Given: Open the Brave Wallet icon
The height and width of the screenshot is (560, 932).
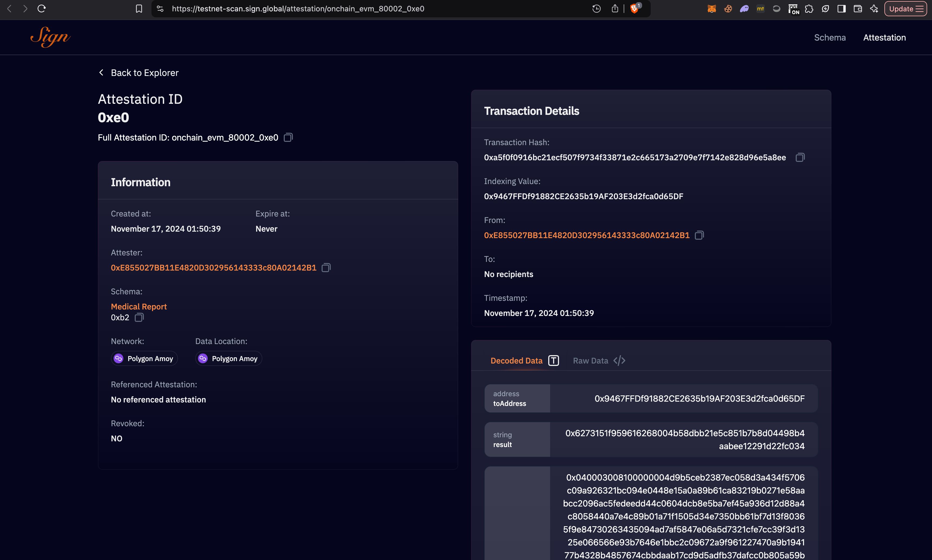Looking at the screenshot, I should point(858,9).
